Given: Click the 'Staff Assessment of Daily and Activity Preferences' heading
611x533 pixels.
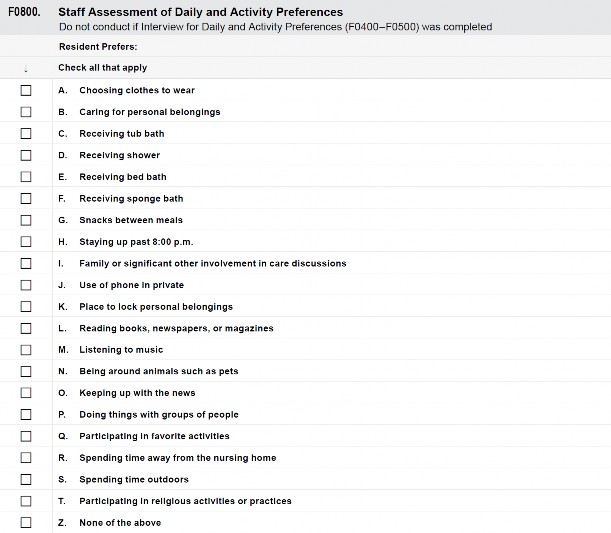Looking at the screenshot, I should pos(201,12).
